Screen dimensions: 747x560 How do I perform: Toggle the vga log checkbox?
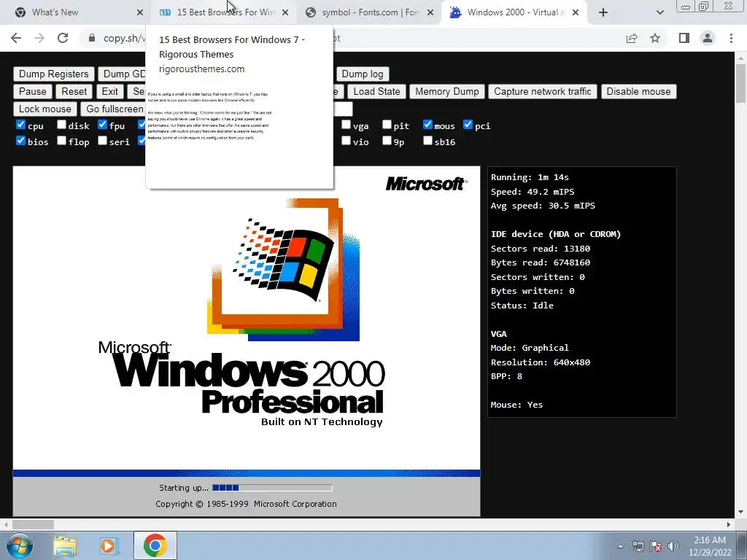346,125
